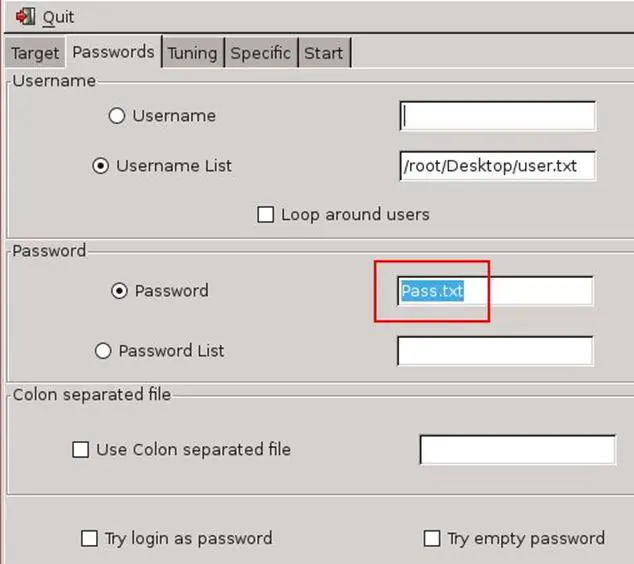
Task: Open the Quit menu
Action: coord(58,17)
